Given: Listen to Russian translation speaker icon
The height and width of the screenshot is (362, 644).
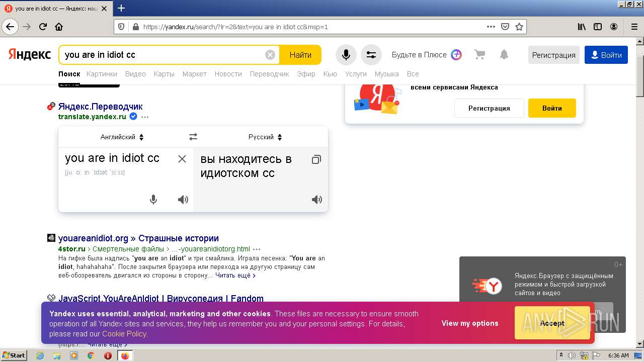Looking at the screenshot, I should click(317, 200).
